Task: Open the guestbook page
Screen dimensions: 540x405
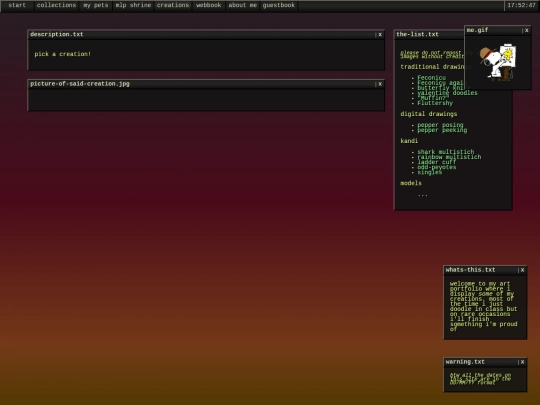Action: coord(279,5)
